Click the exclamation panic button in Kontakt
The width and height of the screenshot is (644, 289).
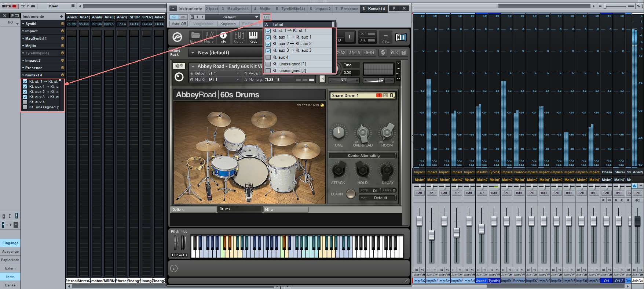pos(350,37)
